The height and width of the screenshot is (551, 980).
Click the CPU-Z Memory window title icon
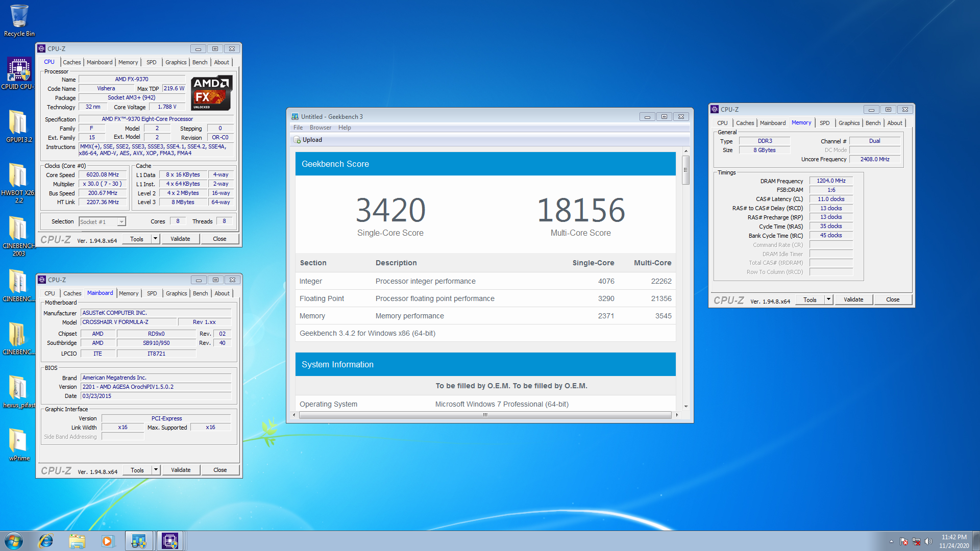715,110
